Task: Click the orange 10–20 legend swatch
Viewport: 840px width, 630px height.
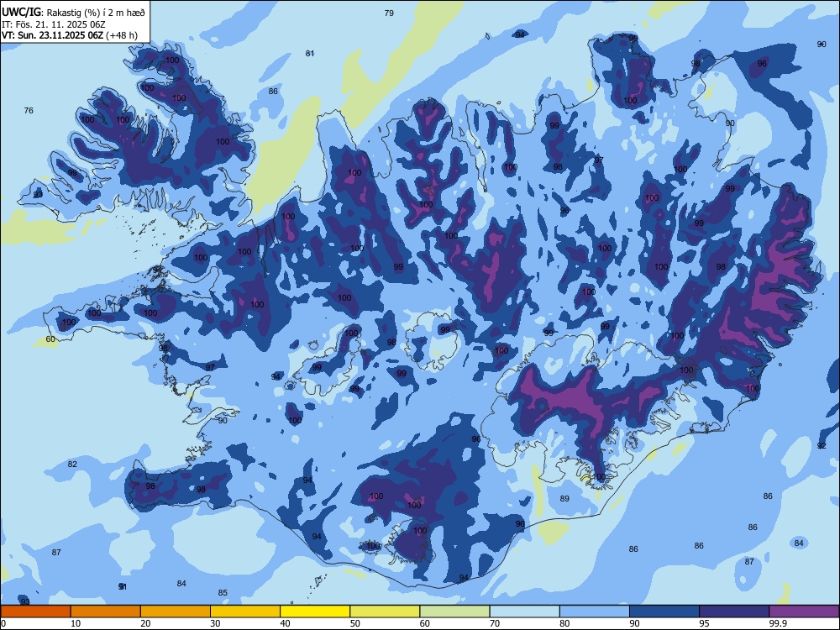Action: point(106,612)
